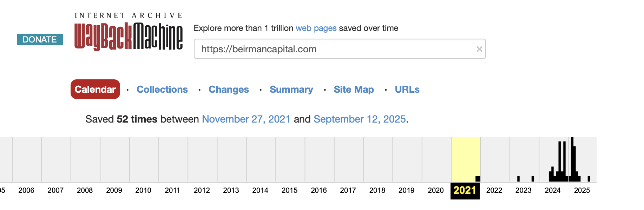
Task: Select year 2022 on the timeline
Action: pyautogui.click(x=494, y=190)
